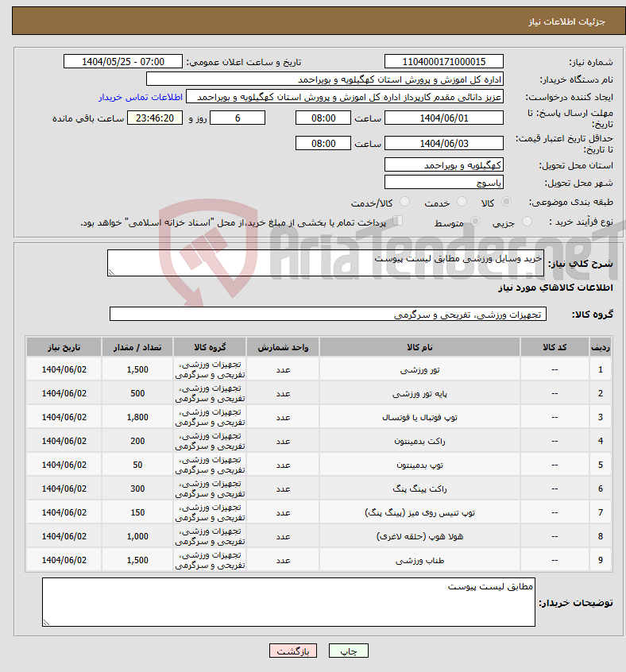
Task: Click quantity 50 for badminton ball
Action: [x=137, y=465]
